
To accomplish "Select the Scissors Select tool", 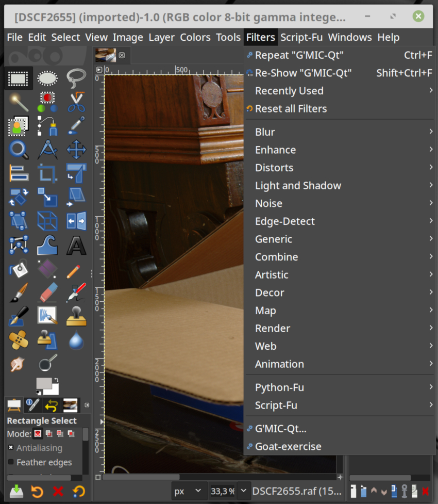I will coord(76,102).
